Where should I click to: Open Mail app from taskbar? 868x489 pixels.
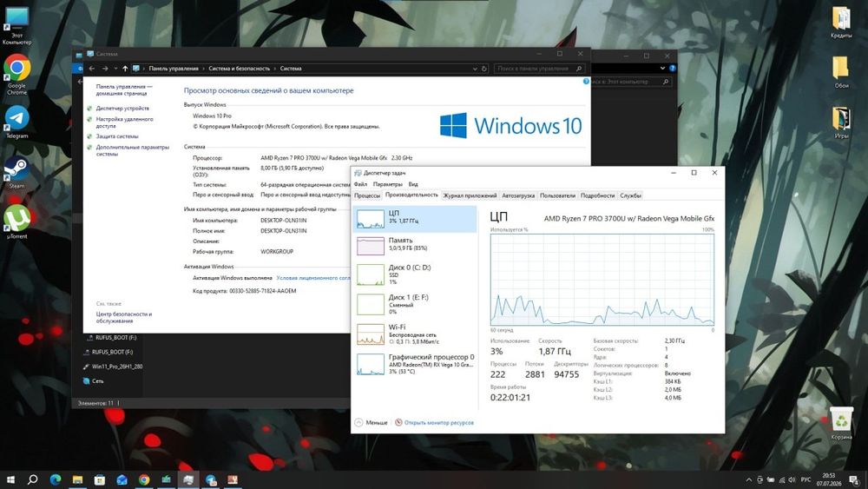122,479
